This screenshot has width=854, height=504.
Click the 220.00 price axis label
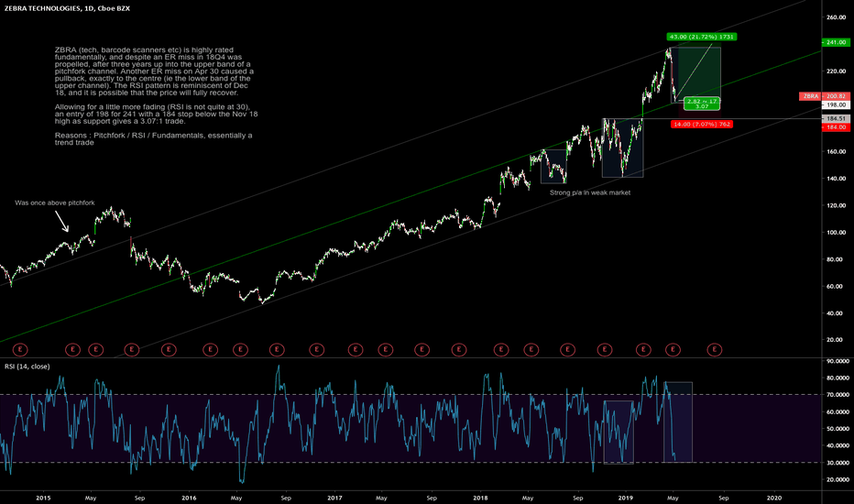(x=836, y=71)
